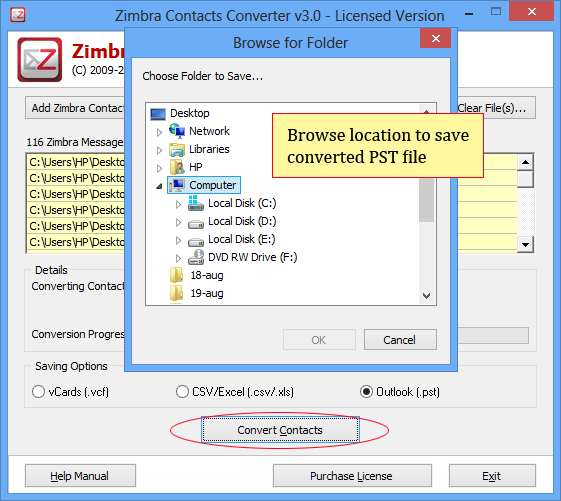Click the Computer monitor icon

pyautogui.click(x=177, y=185)
